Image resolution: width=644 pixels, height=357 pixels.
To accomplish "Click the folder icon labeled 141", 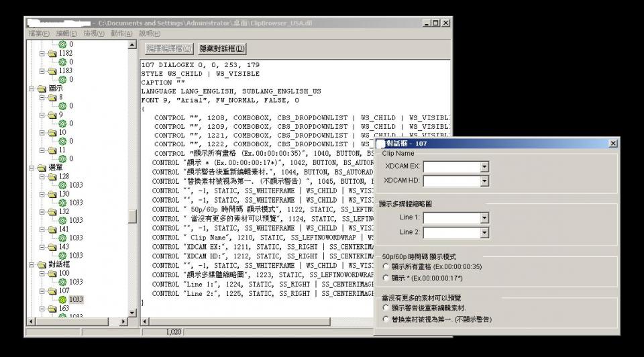I will (x=52, y=229).
